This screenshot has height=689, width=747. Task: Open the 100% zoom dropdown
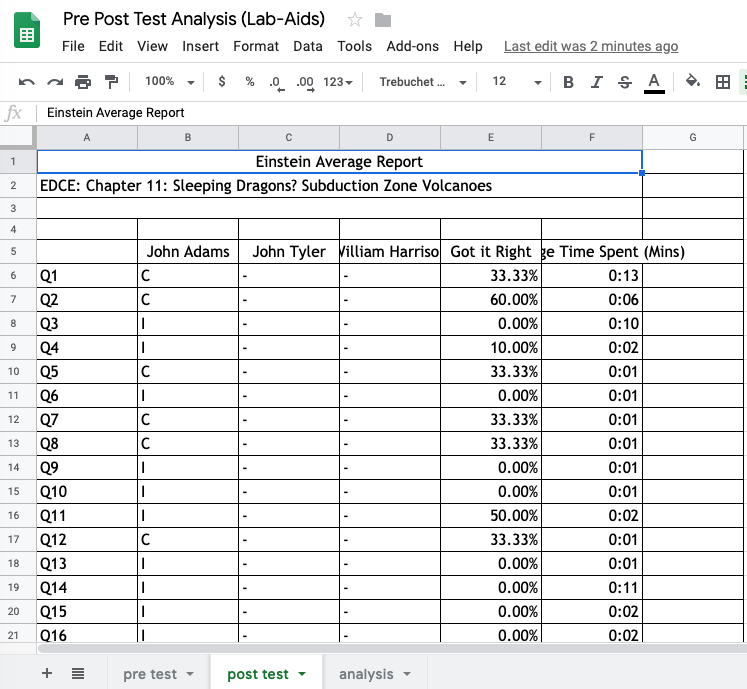click(x=166, y=82)
